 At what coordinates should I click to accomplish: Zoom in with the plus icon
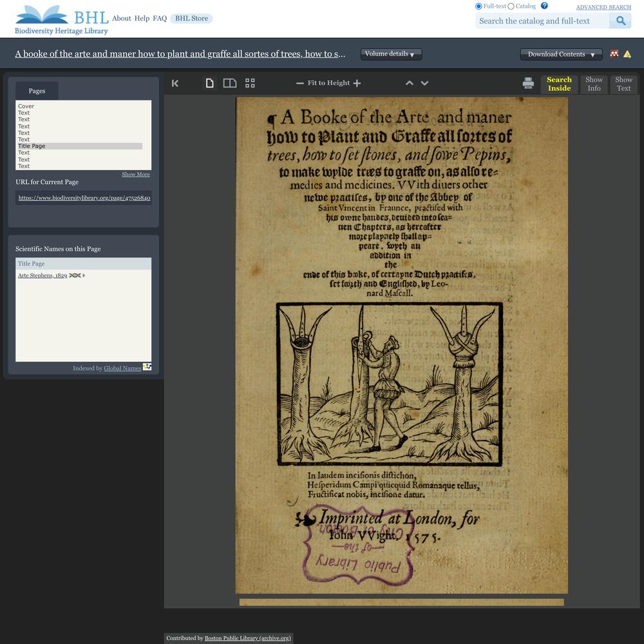[x=357, y=83]
